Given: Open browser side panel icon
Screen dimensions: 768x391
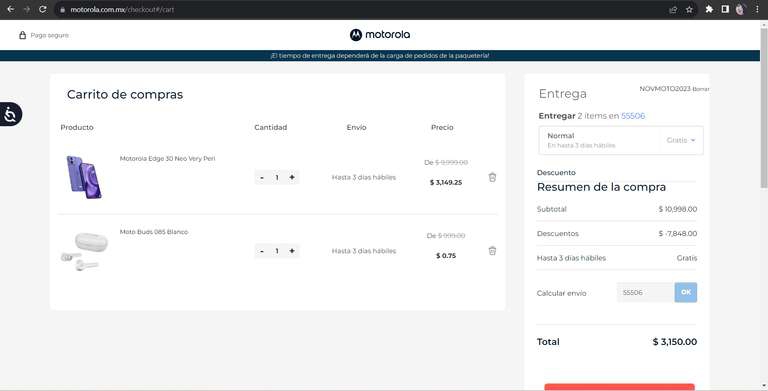Looking at the screenshot, I should click(725, 9).
